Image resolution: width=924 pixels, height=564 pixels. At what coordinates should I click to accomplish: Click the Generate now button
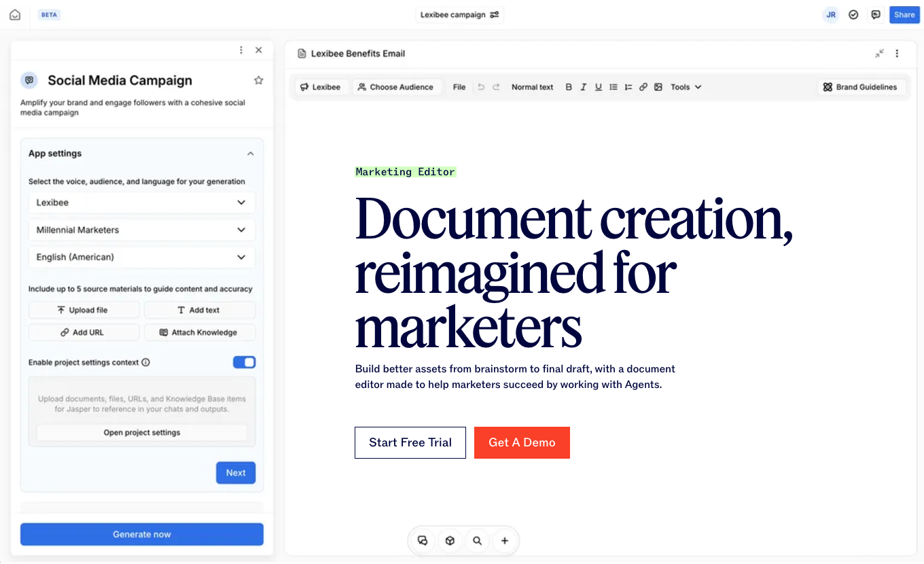[x=141, y=534]
